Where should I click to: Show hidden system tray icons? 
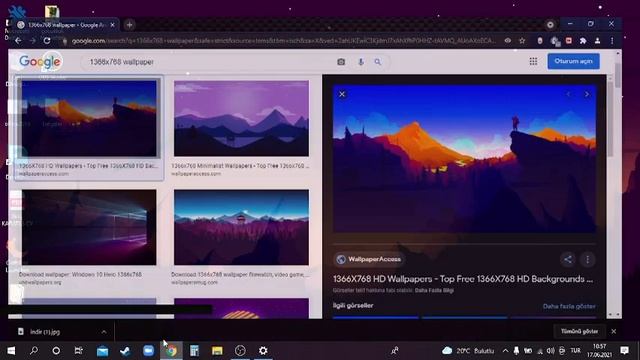(505, 351)
